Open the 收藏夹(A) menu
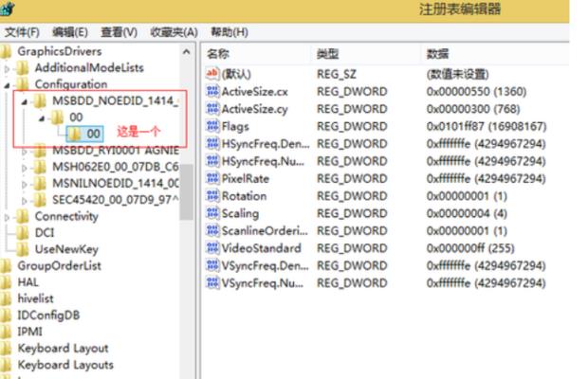Viewport: 588px width, 379px height. 173,32
